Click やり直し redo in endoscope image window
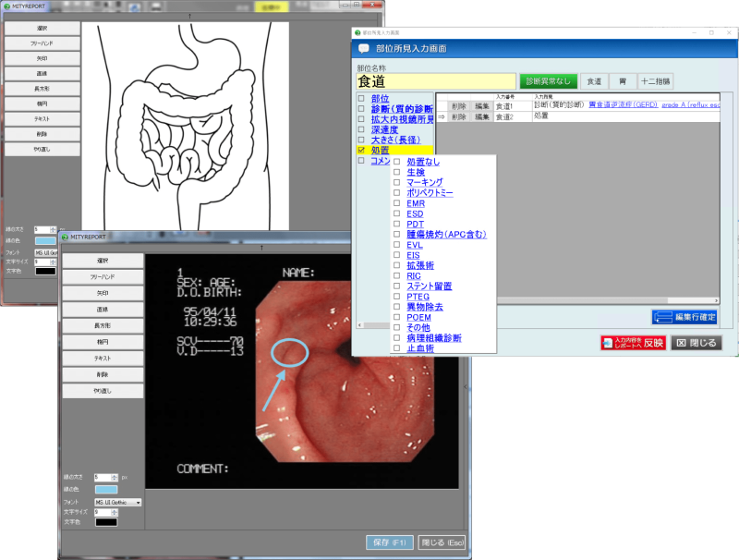 pos(103,391)
